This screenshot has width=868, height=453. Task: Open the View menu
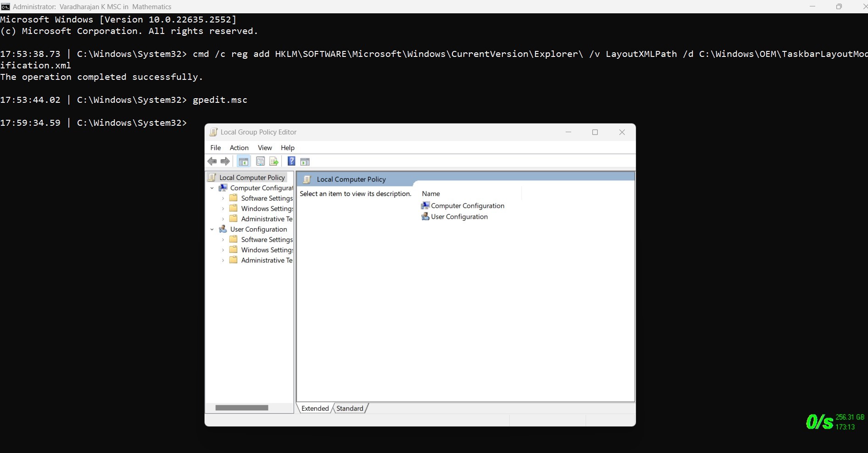pyautogui.click(x=265, y=148)
